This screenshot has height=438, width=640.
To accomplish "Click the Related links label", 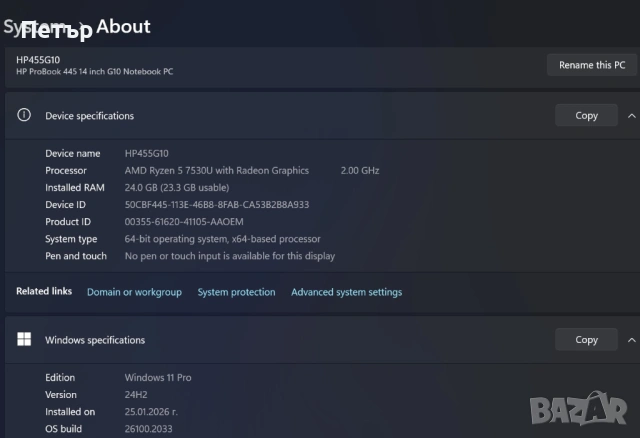I will [x=44, y=291].
